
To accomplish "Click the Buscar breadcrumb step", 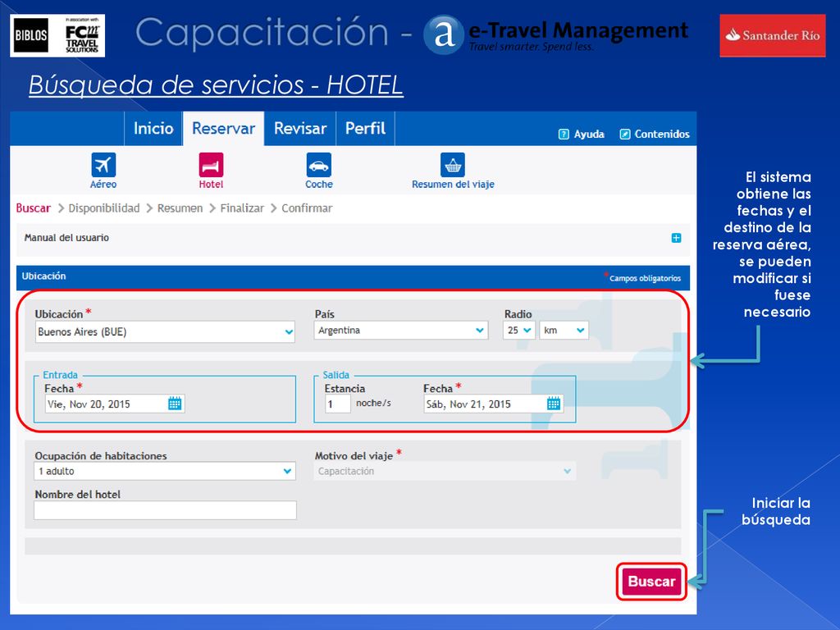I will pyautogui.click(x=33, y=208).
